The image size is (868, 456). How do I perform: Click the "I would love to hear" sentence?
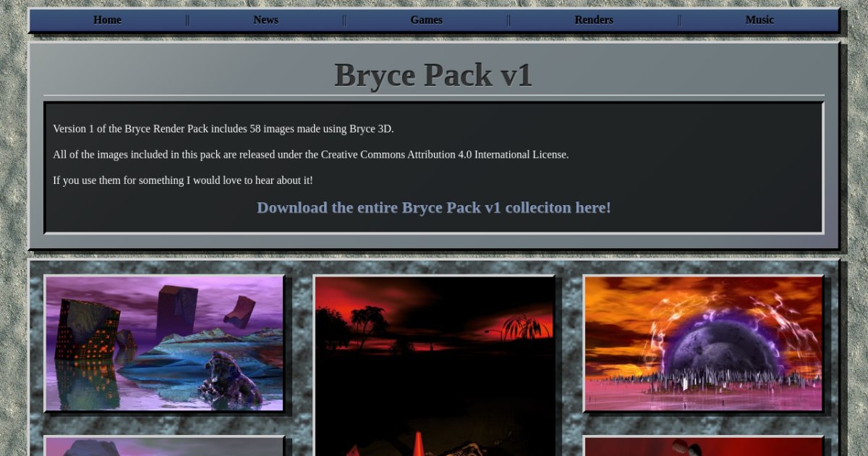click(182, 180)
